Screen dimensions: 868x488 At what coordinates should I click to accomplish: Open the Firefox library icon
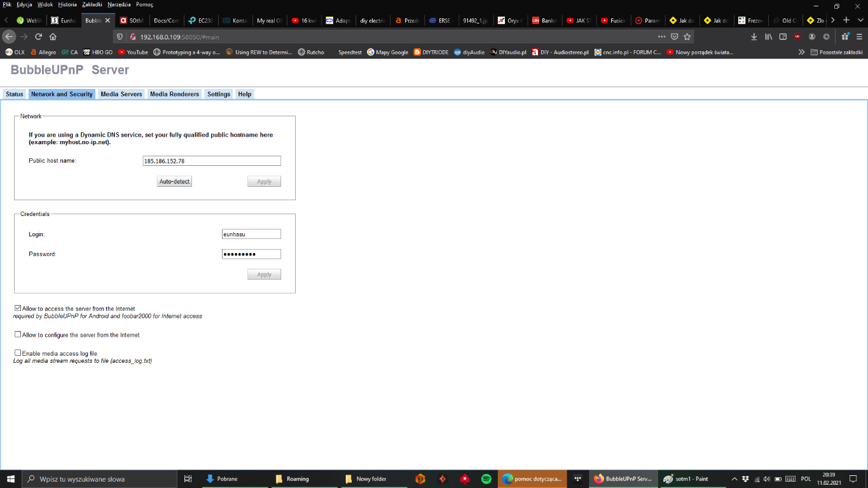[x=769, y=36]
